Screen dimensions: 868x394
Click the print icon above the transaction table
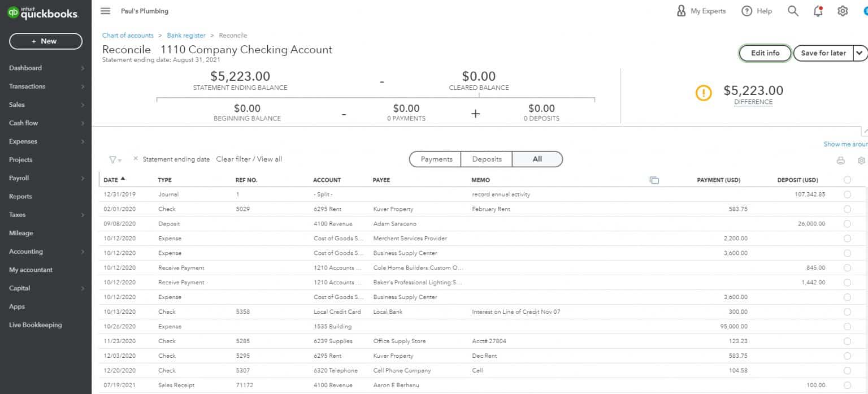tap(841, 160)
